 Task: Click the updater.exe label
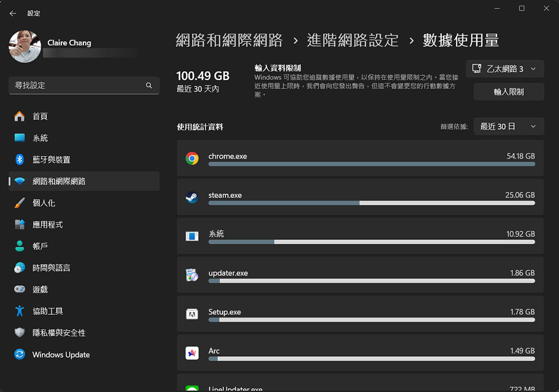pos(228,273)
